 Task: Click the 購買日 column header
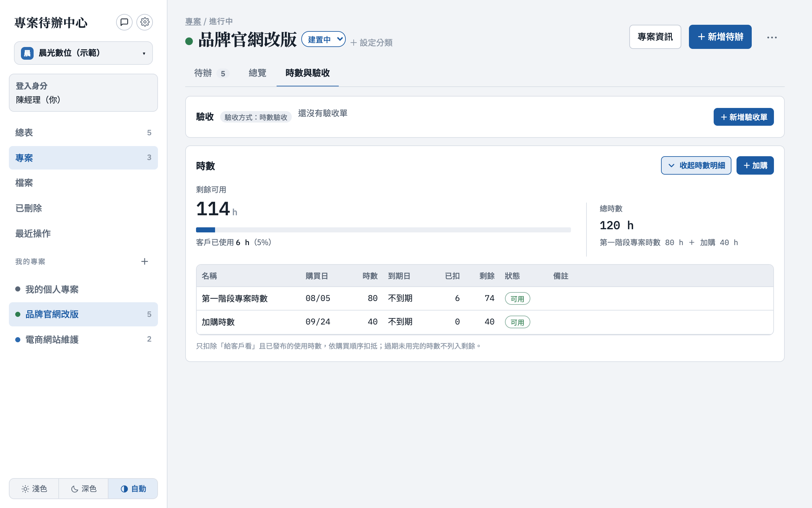[x=317, y=276]
